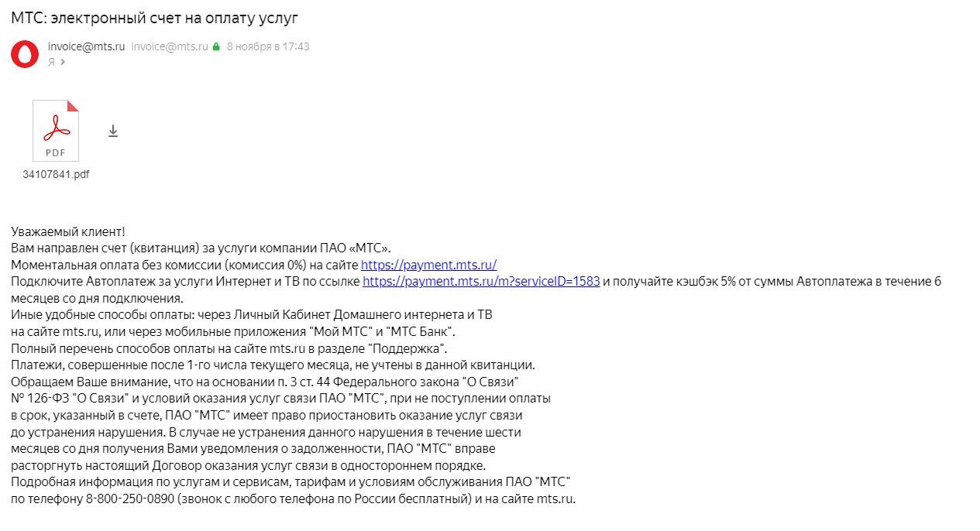The width and height of the screenshot is (980, 531).
Task: Download the PDF attachment via arrow icon
Action: point(113,131)
